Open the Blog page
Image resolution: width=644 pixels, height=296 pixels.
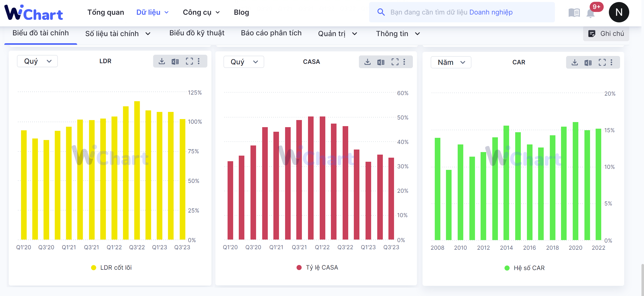[241, 12]
